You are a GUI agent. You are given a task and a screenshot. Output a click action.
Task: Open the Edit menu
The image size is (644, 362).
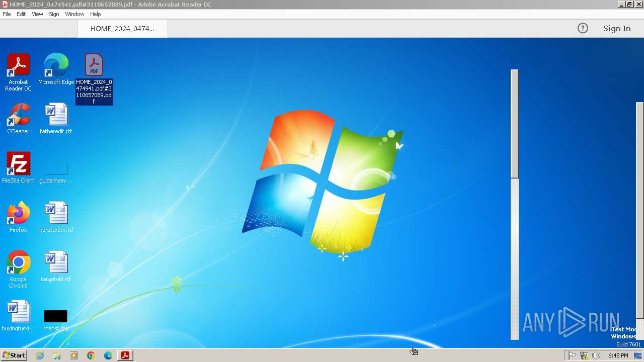21,14
